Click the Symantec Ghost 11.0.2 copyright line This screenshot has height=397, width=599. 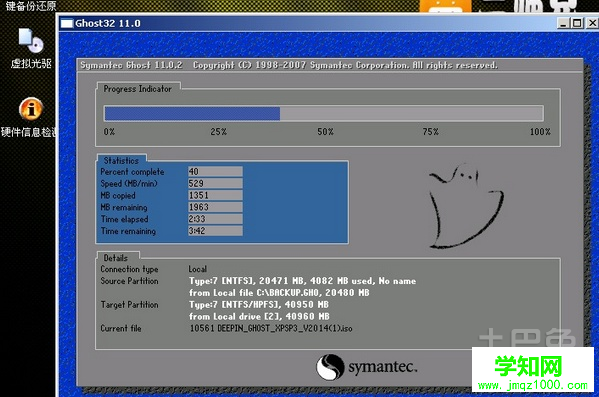(x=289, y=65)
